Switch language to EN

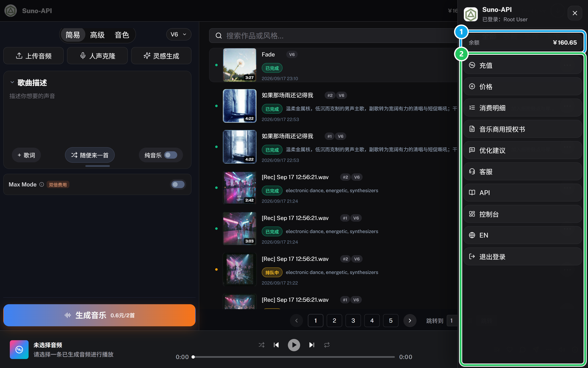[522, 235]
